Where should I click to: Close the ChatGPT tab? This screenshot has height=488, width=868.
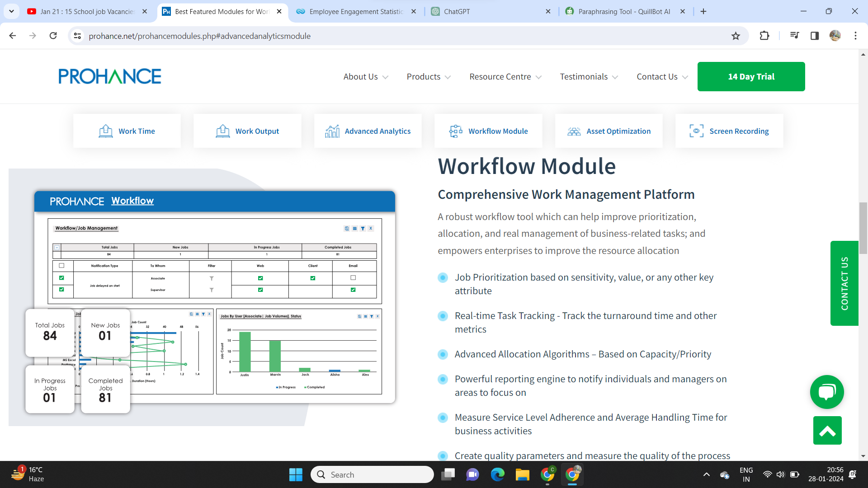pos(548,11)
